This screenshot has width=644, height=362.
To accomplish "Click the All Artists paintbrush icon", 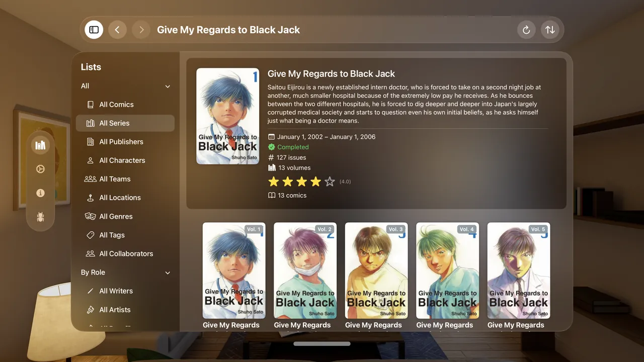I will [x=91, y=310].
